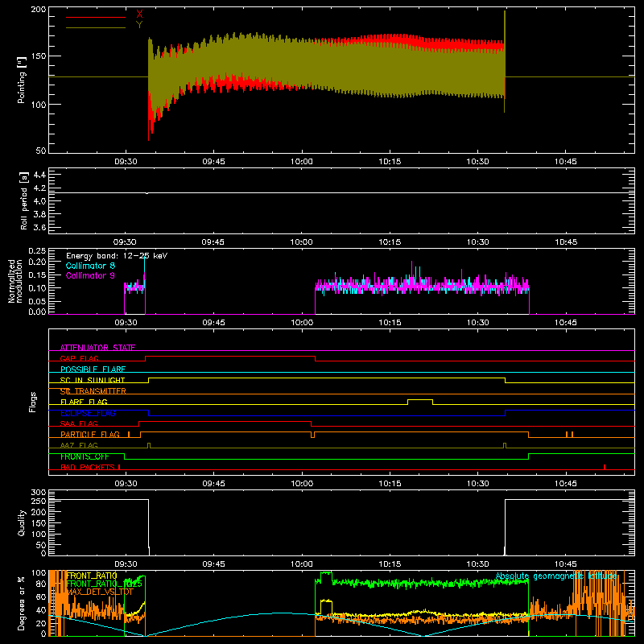Click "10:30" under the modulation plot
This screenshot has height=644, width=644.
pyautogui.click(x=477, y=323)
